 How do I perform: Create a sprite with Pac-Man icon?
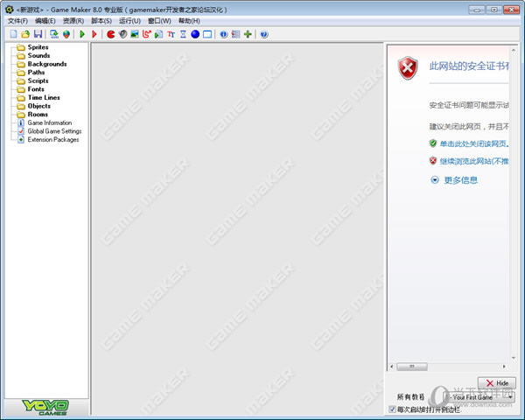click(x=111, y=34)
